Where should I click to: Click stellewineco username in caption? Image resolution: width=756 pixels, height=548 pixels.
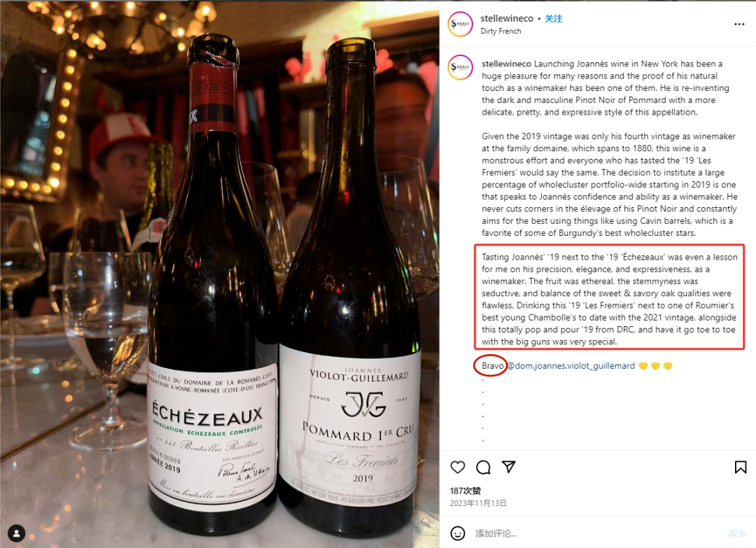506,64
